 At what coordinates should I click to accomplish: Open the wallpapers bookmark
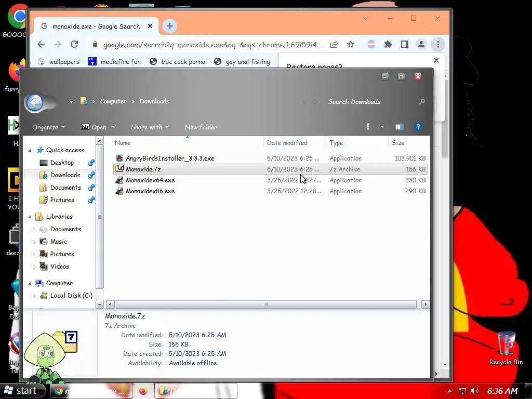(x=58, y=62)
